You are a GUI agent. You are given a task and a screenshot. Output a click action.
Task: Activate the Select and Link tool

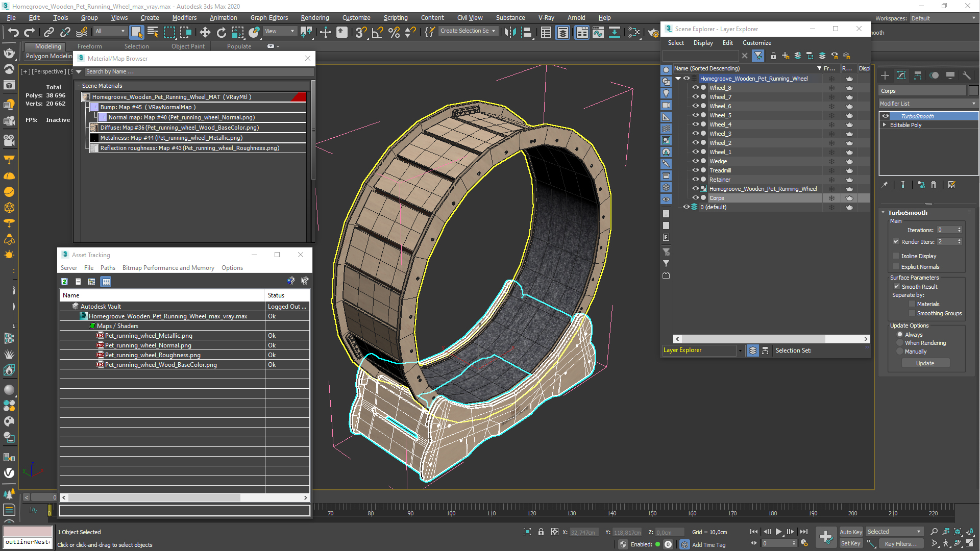click(x=49, y=32)
